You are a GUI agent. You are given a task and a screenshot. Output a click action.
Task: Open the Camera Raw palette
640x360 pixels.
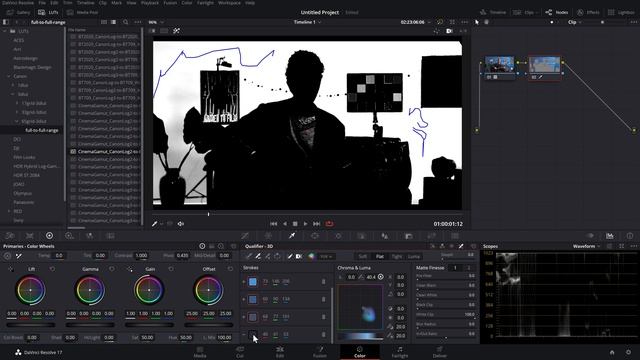click(10, 236)
